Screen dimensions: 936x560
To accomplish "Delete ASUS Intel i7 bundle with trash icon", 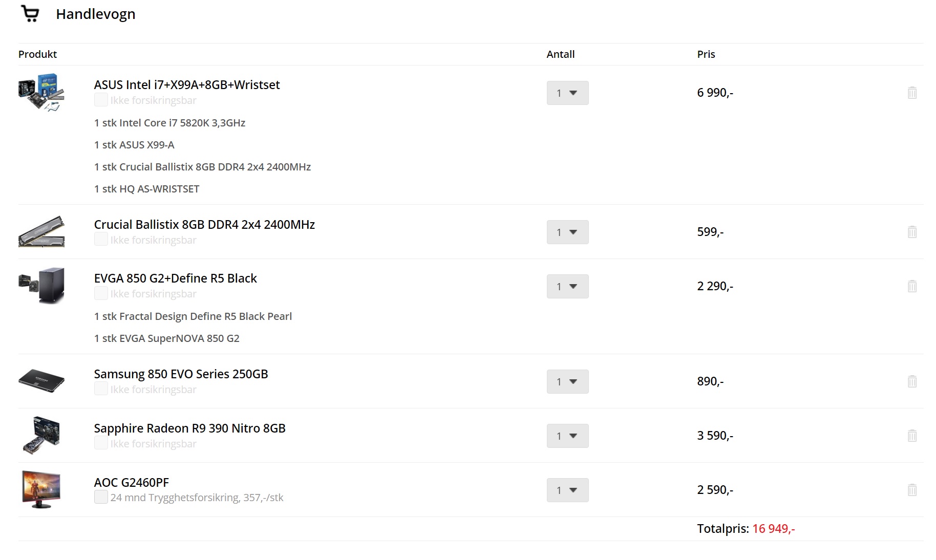I will 912,93.
